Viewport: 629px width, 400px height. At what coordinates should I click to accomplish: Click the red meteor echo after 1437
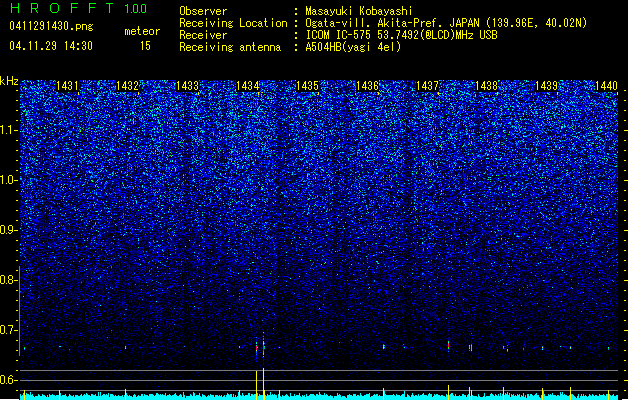coord(448,345)
